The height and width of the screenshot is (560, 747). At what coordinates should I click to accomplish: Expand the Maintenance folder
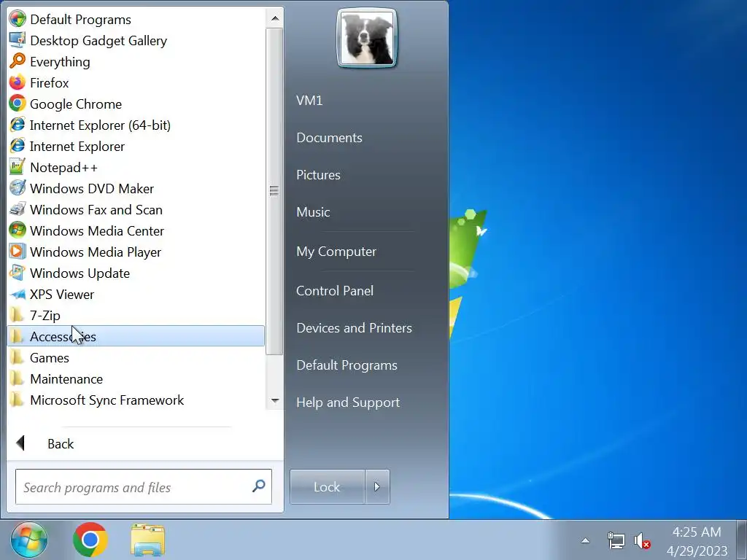pyautogui.click(x=136, y=378)
